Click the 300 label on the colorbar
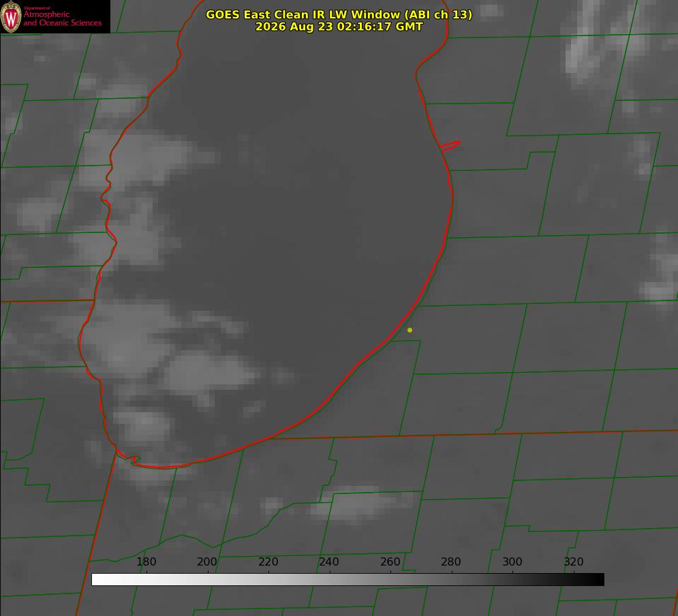 tap(512, 561)
